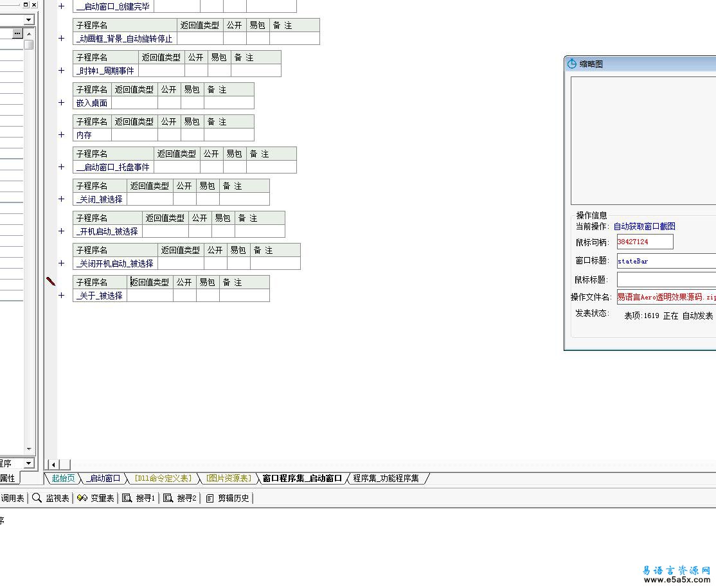Click the ellipsis button in the property row
This screenshot has width=716, height=588.
coord(17,33)
